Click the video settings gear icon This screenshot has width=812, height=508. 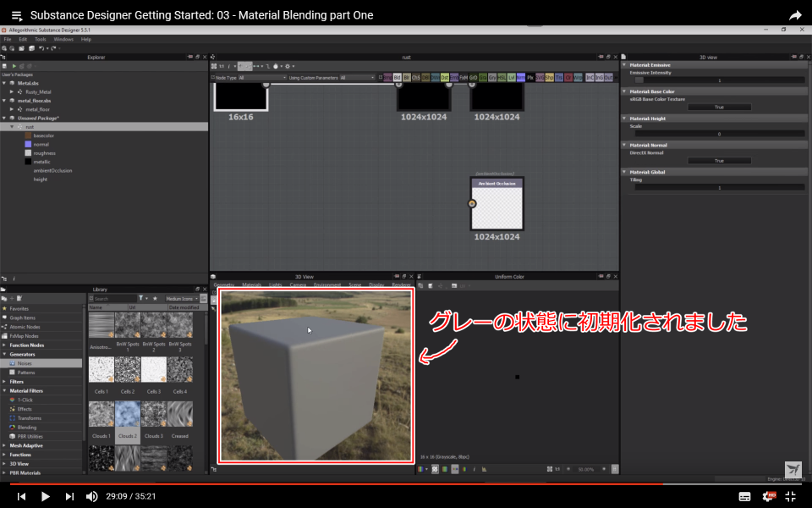769,496
